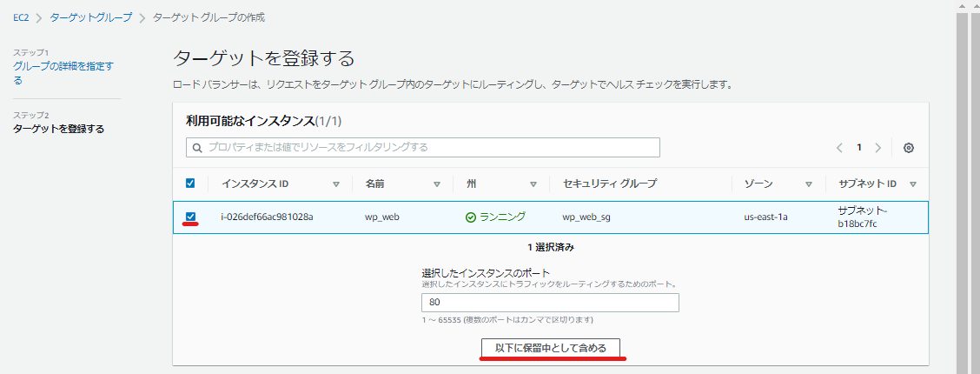980x374 pixels.
Task: Click the port input field showing 80
Action: 550,303
